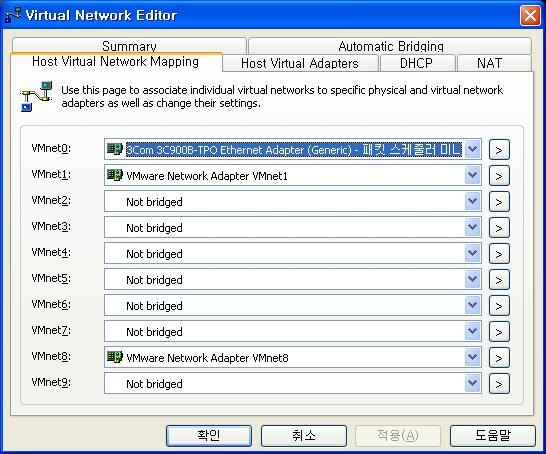Confirm with the 확인 button

[x=209, y=435]
